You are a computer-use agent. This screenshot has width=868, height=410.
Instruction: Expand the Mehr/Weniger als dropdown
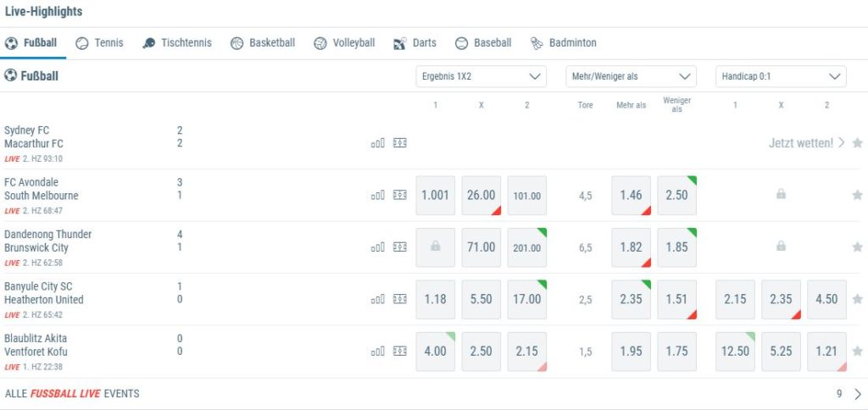pos(631,76)
